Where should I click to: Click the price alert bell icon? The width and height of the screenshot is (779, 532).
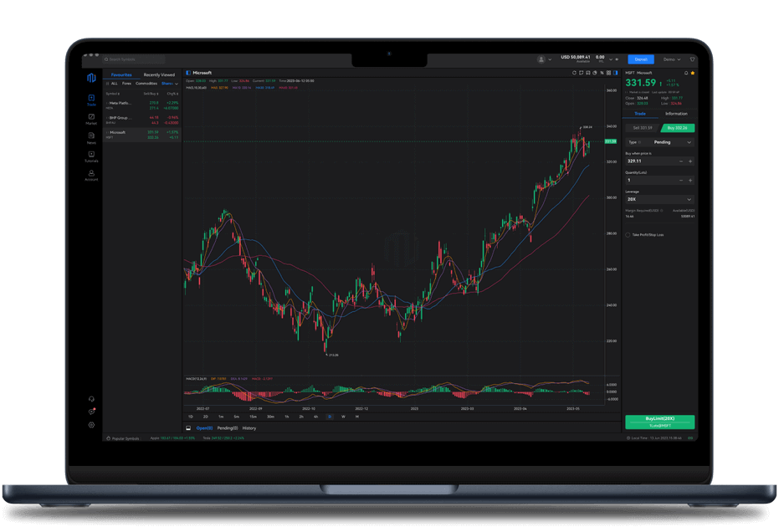coord(685,73)
